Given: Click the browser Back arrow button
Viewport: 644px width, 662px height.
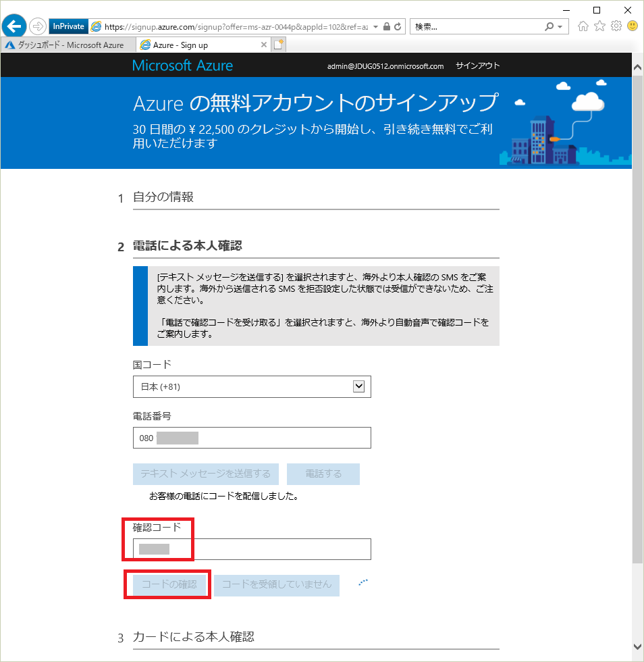Looking at the screenshot, I should (14, 26).
